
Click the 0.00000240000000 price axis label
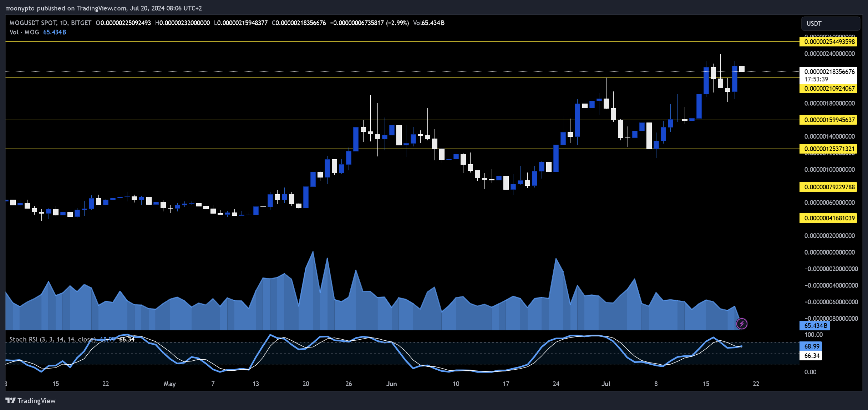pos(829,54)
